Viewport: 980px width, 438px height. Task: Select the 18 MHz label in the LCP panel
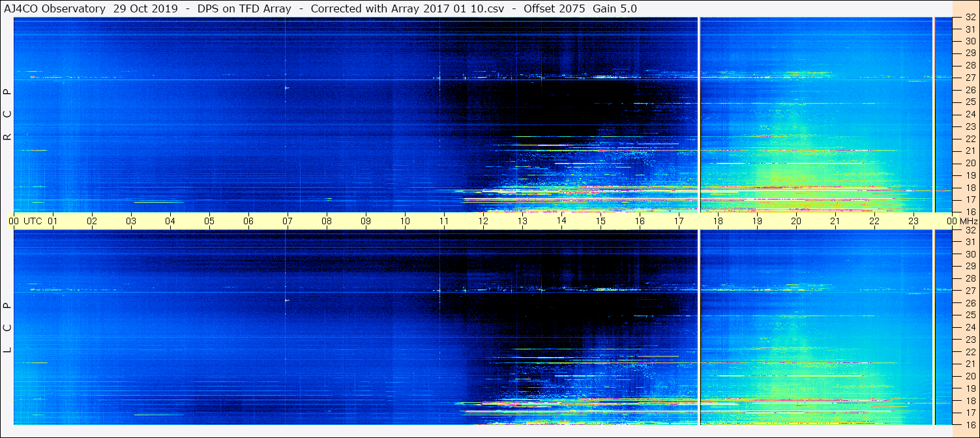click(970, 401)
